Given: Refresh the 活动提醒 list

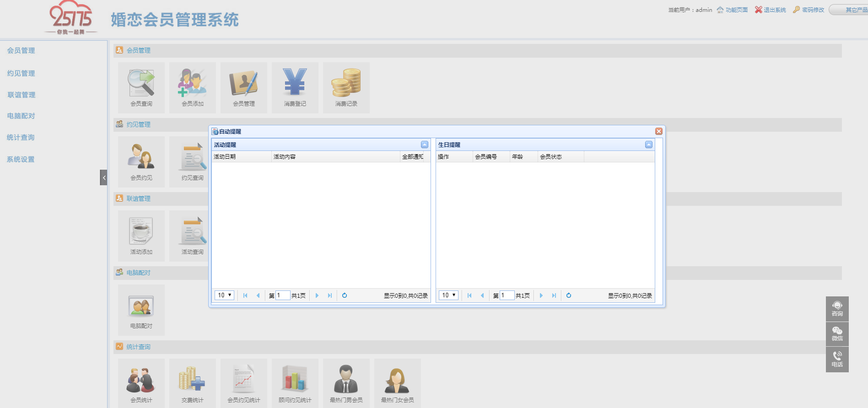Looking at the screenshot, I should coord(345,295).
